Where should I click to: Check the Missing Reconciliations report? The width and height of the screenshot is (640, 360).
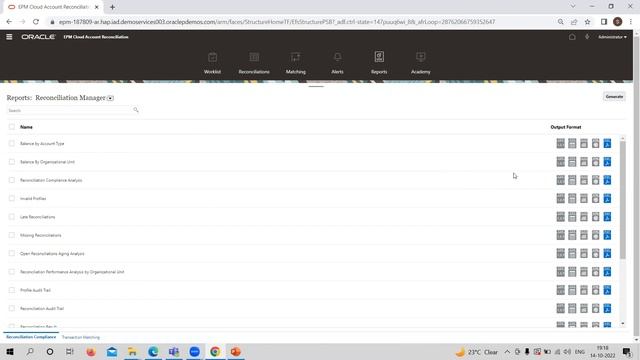(11, 235)
